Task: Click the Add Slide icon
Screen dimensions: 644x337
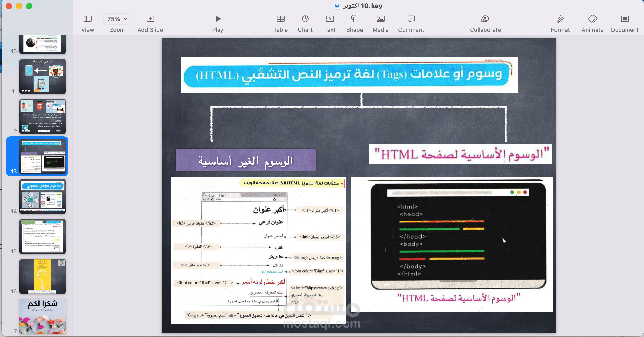Action: tap(150, 19)
